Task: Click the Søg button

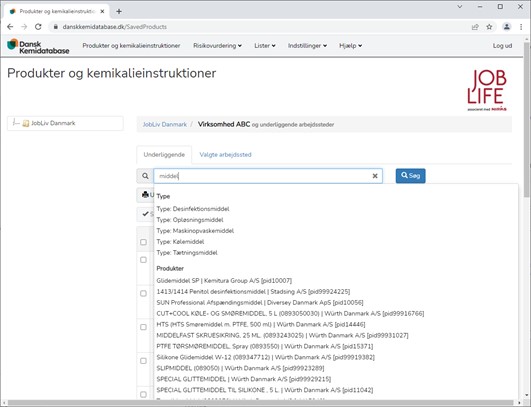Action: 410,176
